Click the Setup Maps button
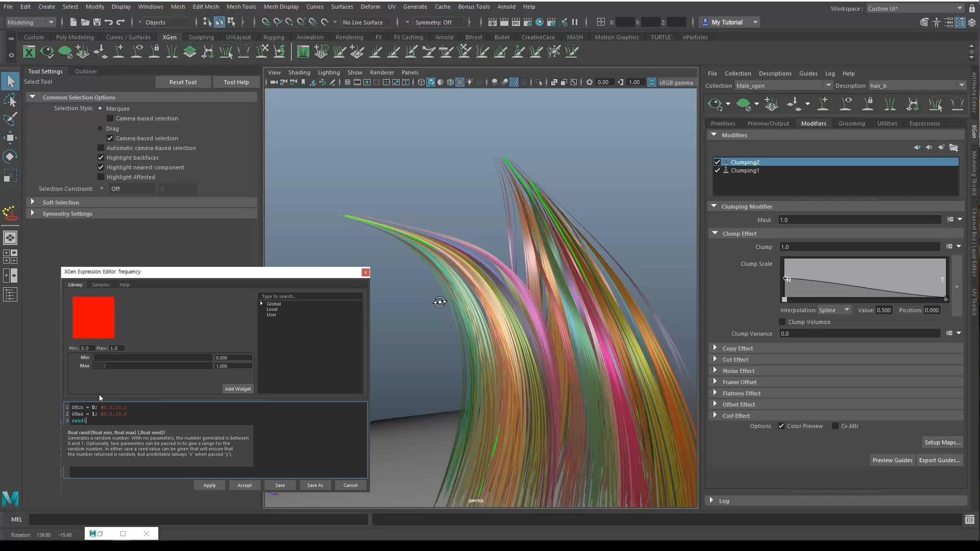The width and height of the screenshot is (980, 551). (x=942, y=442)
